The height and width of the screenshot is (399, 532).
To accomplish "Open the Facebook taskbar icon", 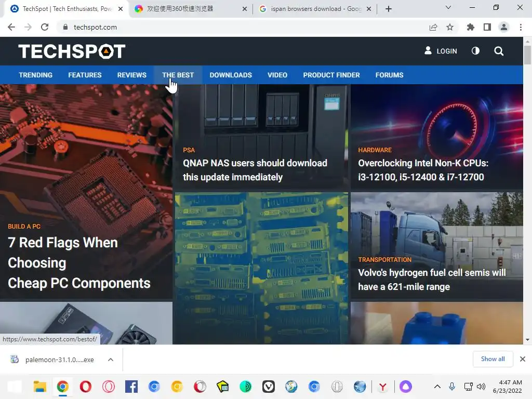I will [x=131, y=387].
